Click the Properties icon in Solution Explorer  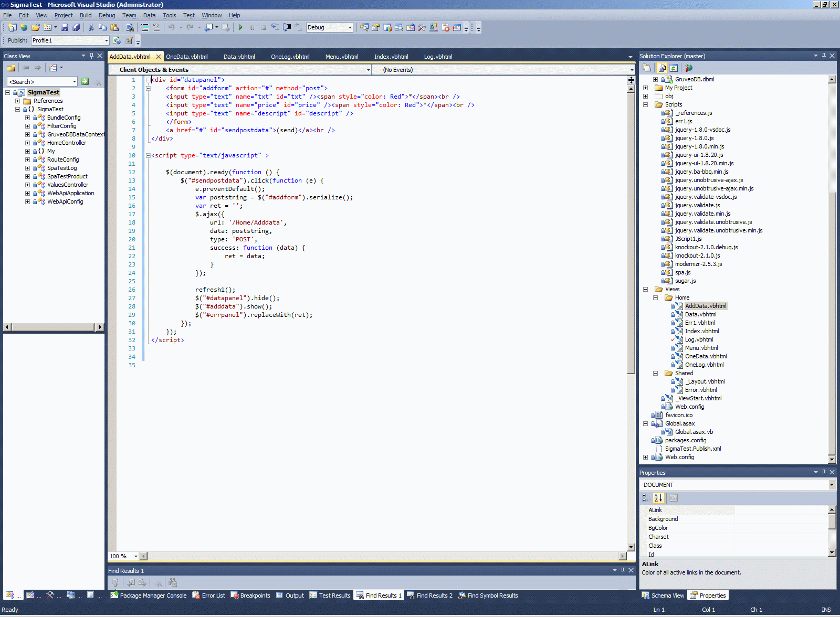coord(647,68)
